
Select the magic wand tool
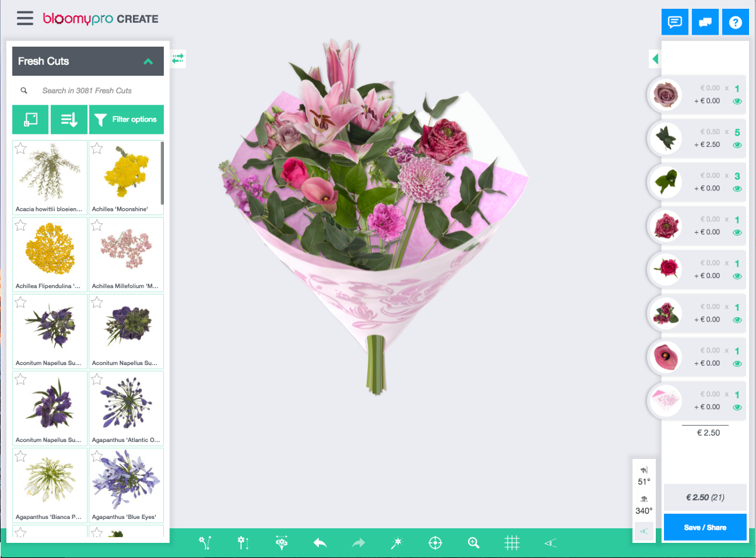click(396, 543)
